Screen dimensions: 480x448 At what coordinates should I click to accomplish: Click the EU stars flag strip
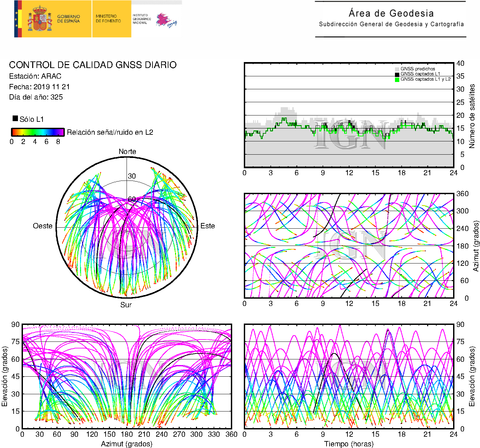[x=18, y=19]
